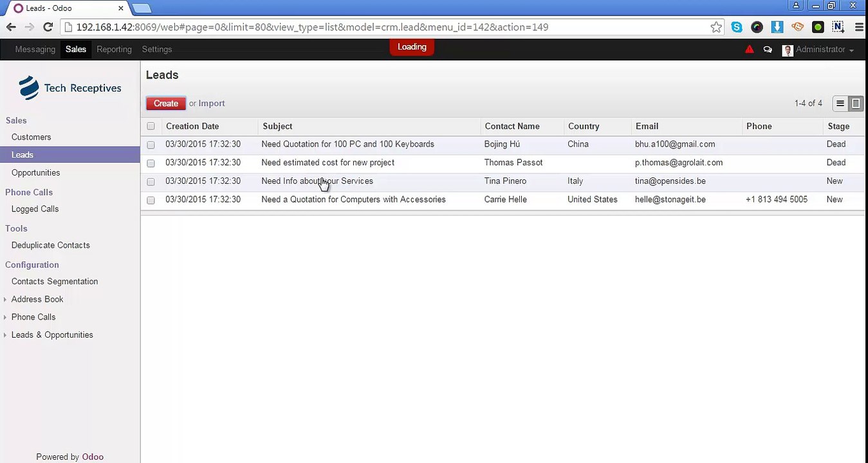Click the N screenshot selection extension
This screenshot has width=868, height=463.
[838, 27]
